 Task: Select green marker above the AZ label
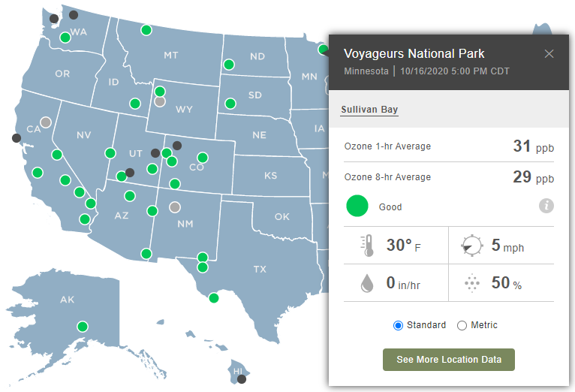click(130, 196)
